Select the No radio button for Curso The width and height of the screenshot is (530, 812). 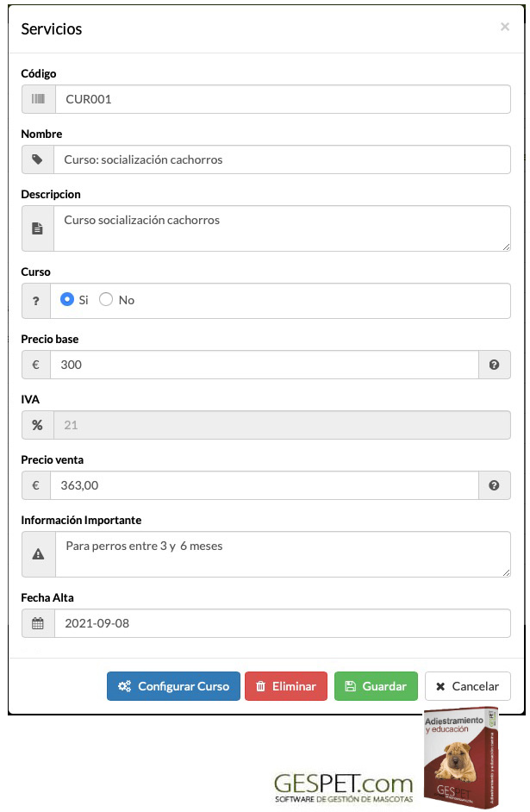pos(105,299)
